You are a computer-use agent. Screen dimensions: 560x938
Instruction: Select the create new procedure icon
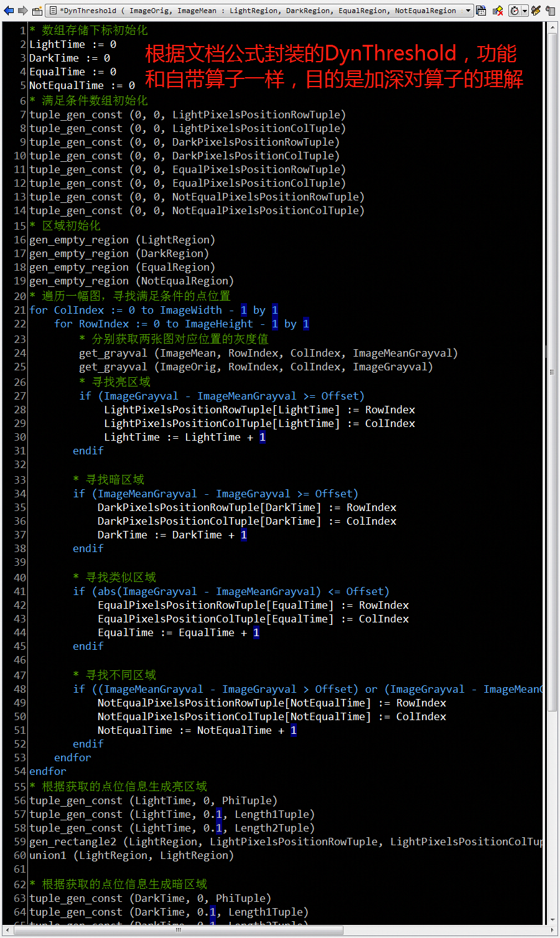[x=36, y=9]
